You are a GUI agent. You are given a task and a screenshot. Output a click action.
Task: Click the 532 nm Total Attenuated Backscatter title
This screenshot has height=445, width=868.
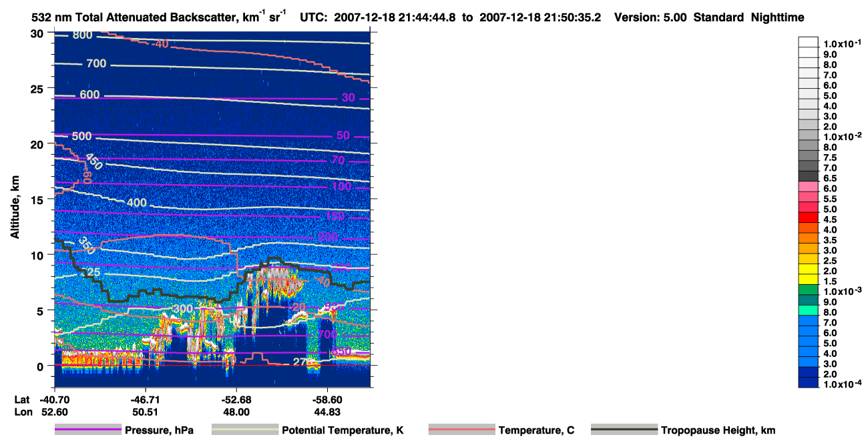pos(160,17)
